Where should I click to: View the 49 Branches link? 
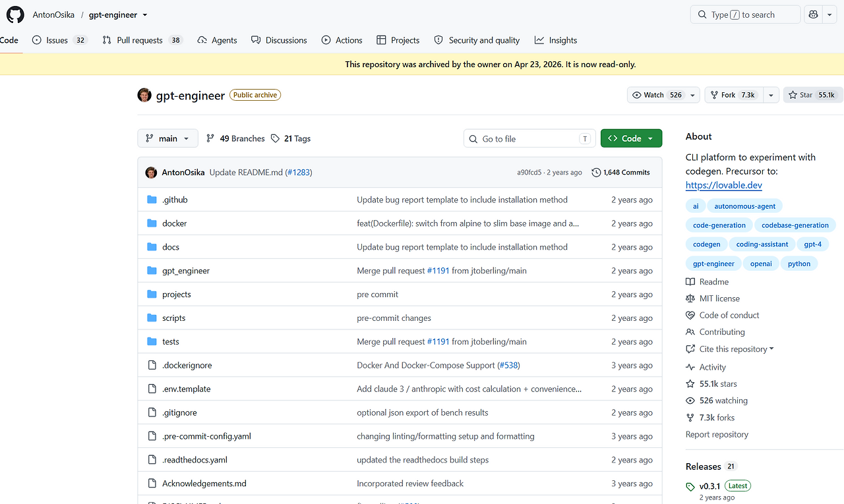point(235,138)
